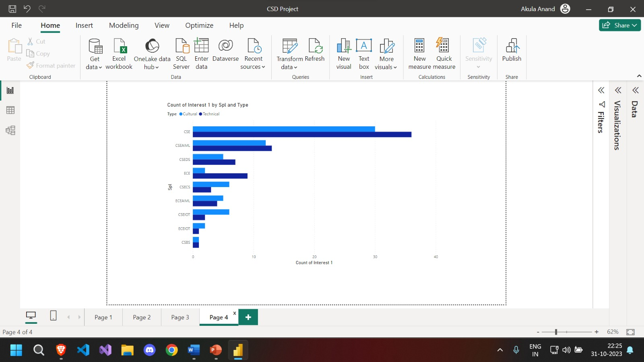This screenshot has height=362, width=644.
Task: Click Enter data icon
Action: tap(201, 45)
